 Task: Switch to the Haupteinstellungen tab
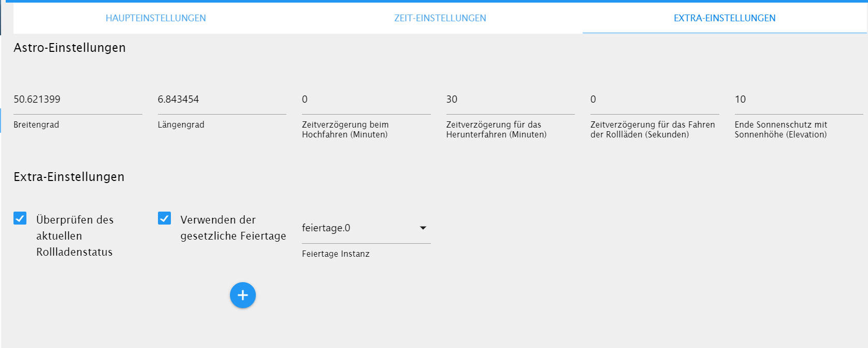156,18
